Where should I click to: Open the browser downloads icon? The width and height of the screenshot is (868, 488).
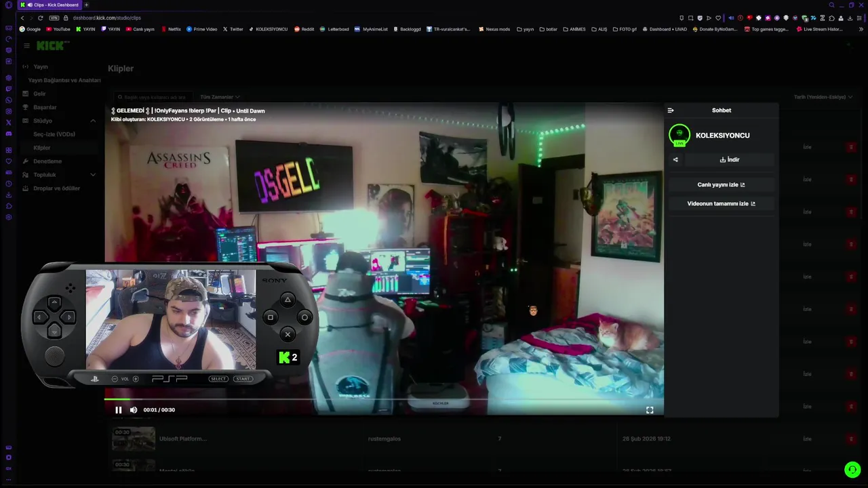tap(850, 18)
